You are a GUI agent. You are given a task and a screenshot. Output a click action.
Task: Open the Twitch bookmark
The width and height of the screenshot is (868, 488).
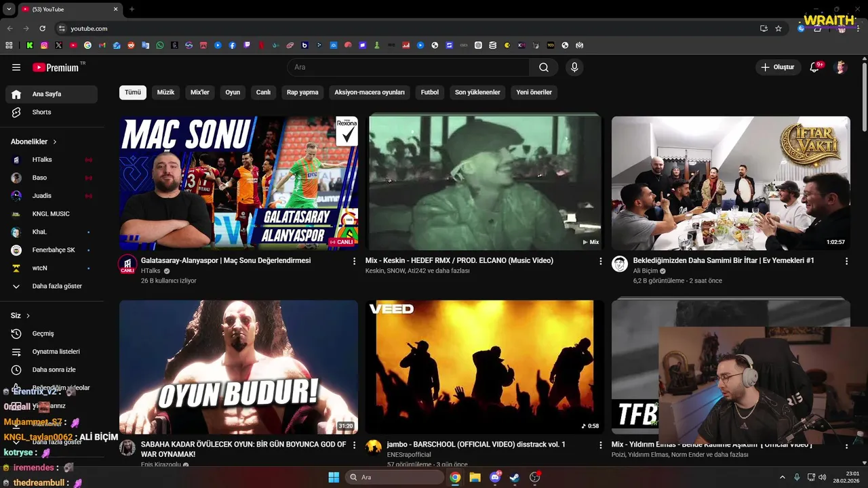tap(247, 45)
